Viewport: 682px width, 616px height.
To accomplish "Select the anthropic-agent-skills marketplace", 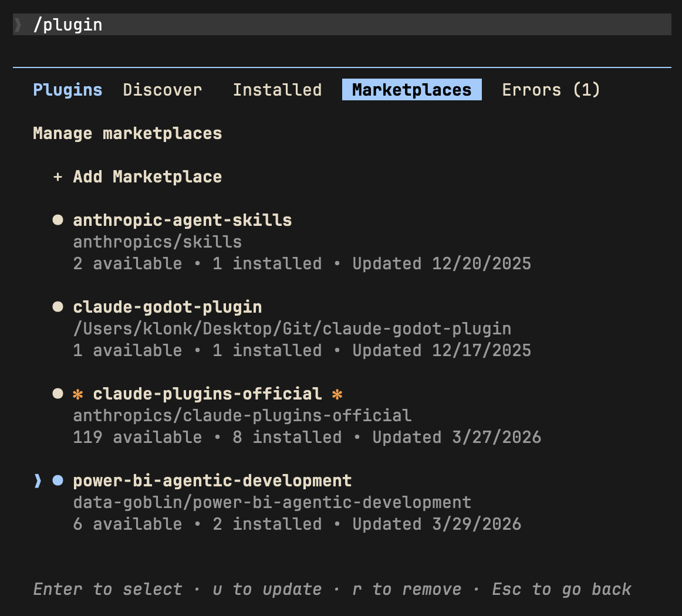I will [183, 221].
